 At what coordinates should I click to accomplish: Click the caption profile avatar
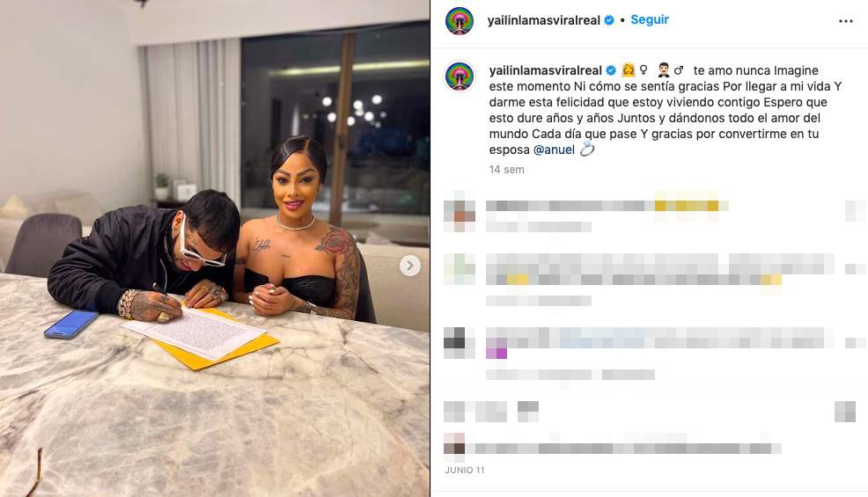pyautogui.click(x=460, y=76)
